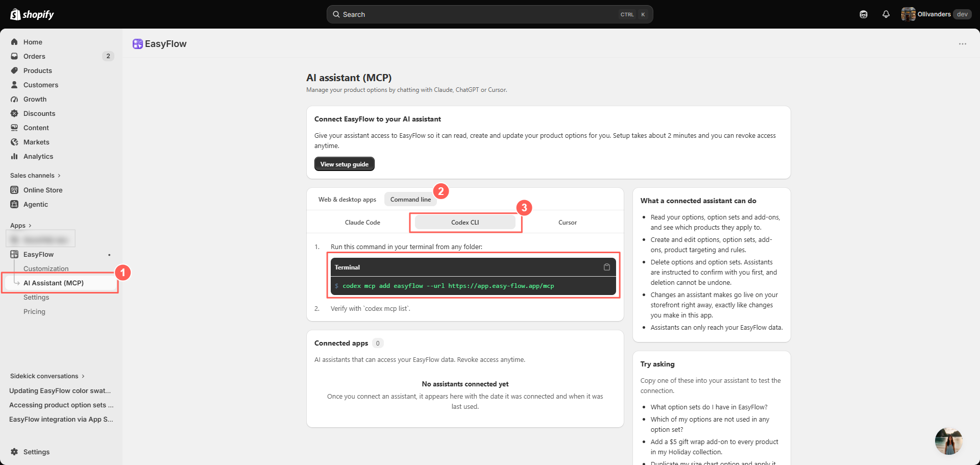Expand the Apps section
The width and height of the screenshot is (980, 465).
click(x=21, y=226)
